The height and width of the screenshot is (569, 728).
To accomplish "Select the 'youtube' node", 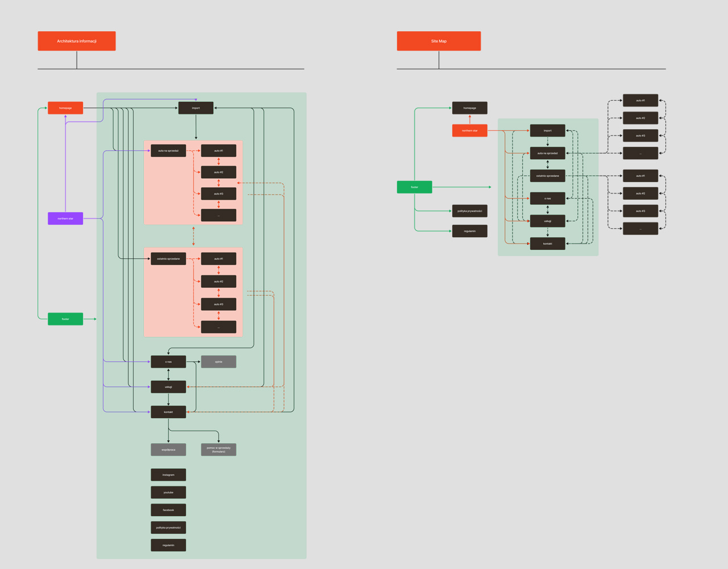I will click(x=168, y=492).
